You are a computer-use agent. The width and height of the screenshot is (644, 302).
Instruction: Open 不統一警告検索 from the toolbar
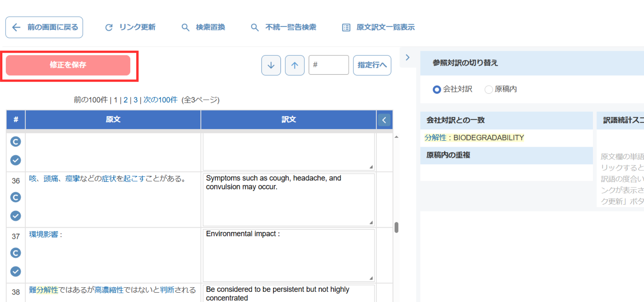pos(284,27)
